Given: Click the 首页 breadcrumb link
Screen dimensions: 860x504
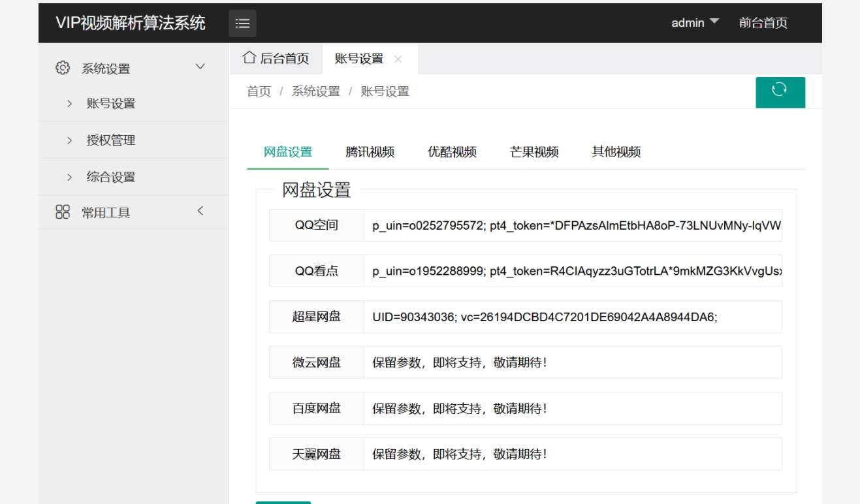Looking at the screenshot, I should tap(259, 91).
